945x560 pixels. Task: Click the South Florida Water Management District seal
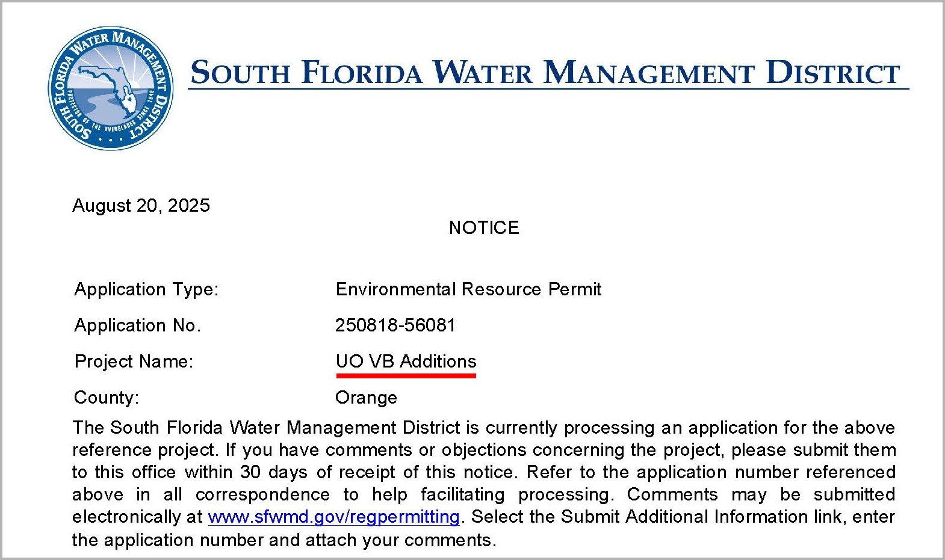110,88
